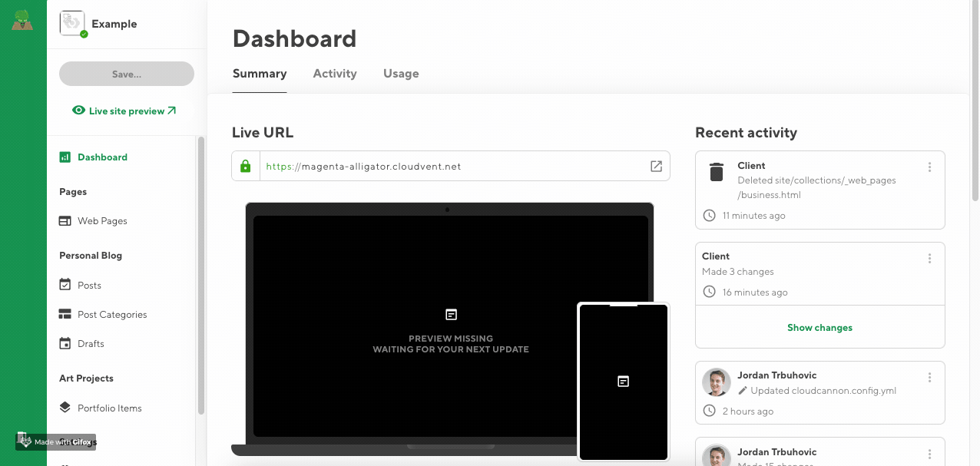Click the Example site name
The height and width of the screenshot is (466, 980).
[x=114, y=24]
